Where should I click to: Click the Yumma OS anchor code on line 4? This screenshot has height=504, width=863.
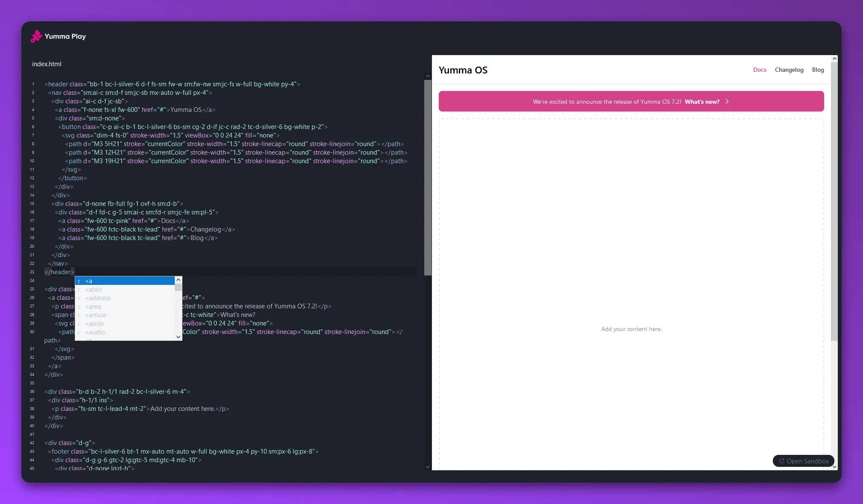pyautogui.click(x=135, y=110)
